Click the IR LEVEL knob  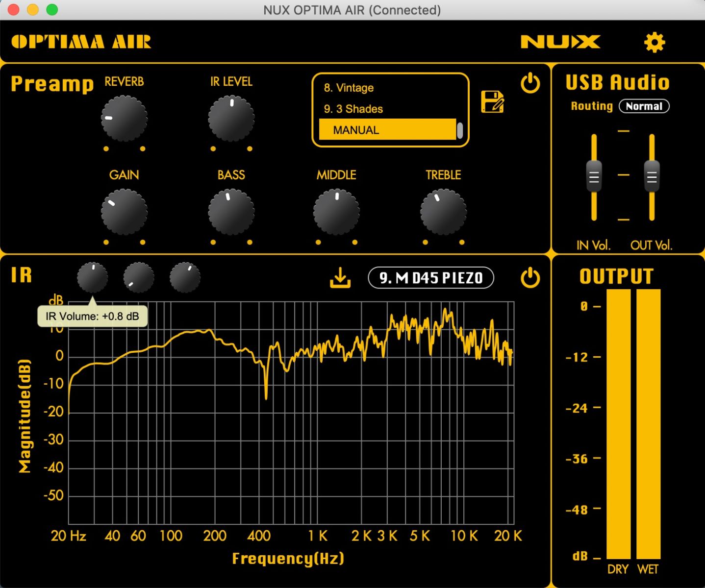231,119
